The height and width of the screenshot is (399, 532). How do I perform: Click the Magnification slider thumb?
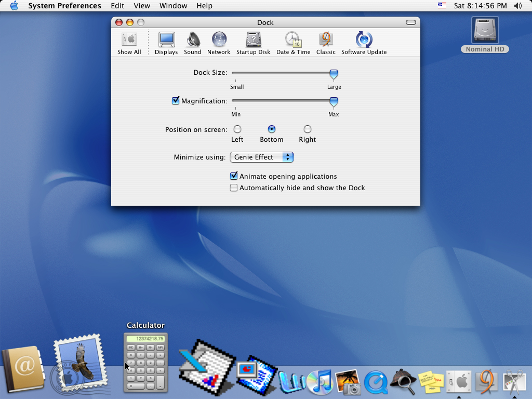(334, 102)
